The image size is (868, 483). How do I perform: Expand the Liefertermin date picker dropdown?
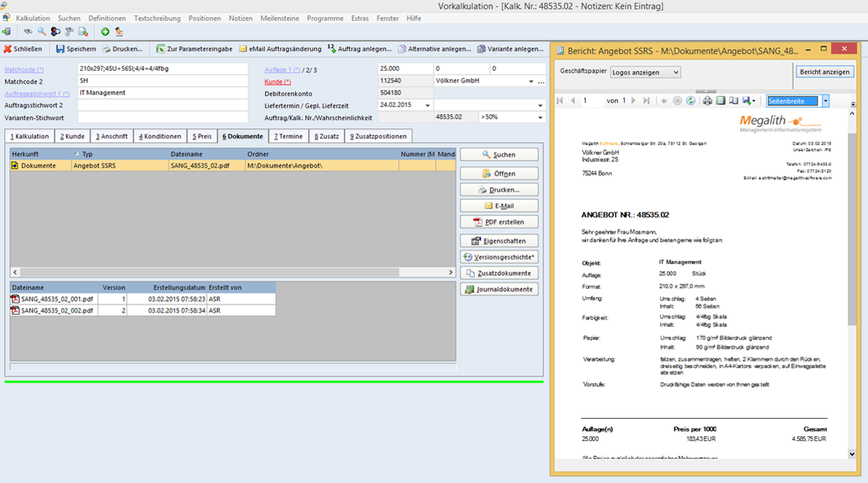coord(428,105)
